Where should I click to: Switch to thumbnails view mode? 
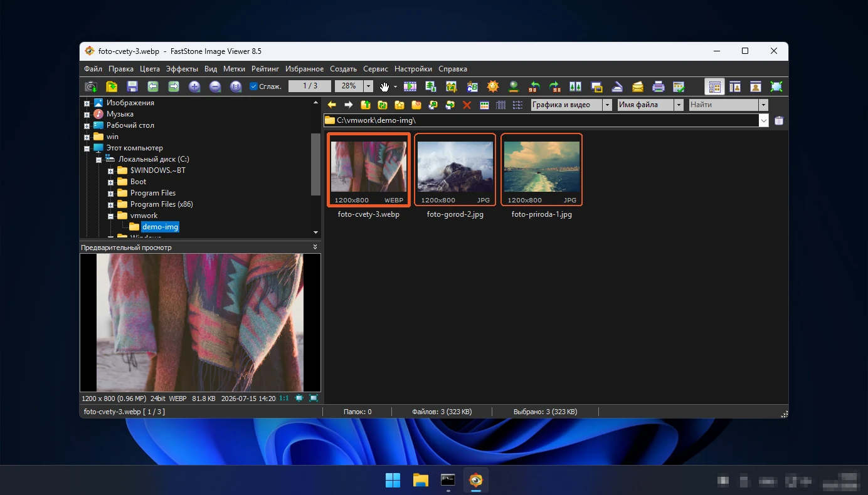point(484,105)
